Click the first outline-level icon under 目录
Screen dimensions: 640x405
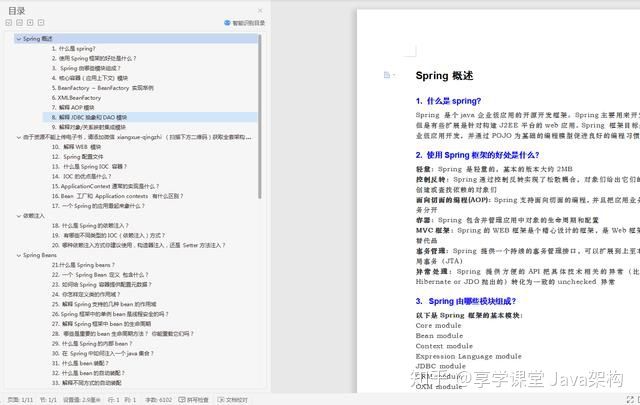[9, 23]
